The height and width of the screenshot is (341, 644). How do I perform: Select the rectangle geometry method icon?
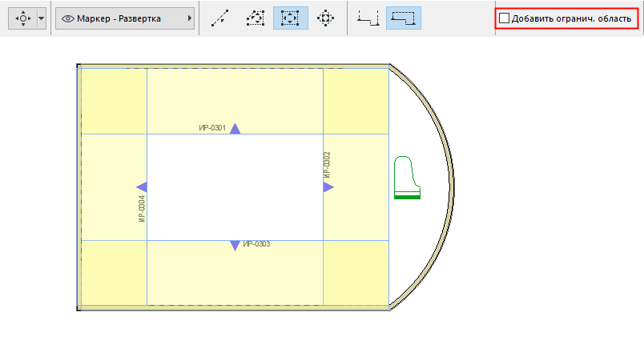click(x=291, y=18)
